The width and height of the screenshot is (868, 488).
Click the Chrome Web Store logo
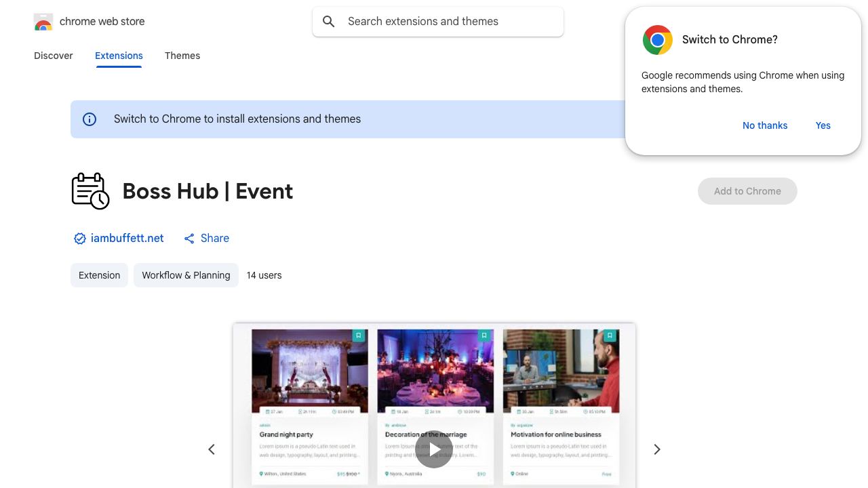[x=43, y=22]
